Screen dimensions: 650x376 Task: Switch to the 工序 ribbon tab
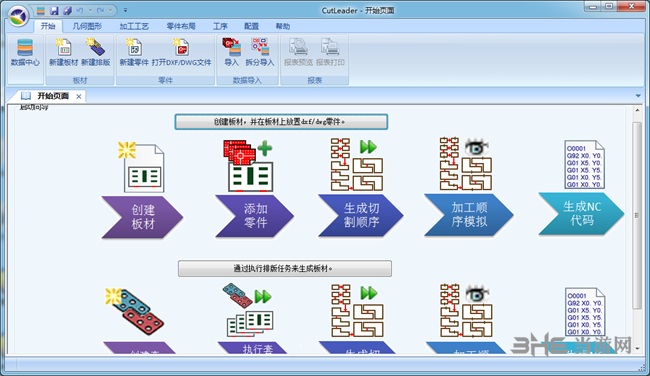[221, 26]
